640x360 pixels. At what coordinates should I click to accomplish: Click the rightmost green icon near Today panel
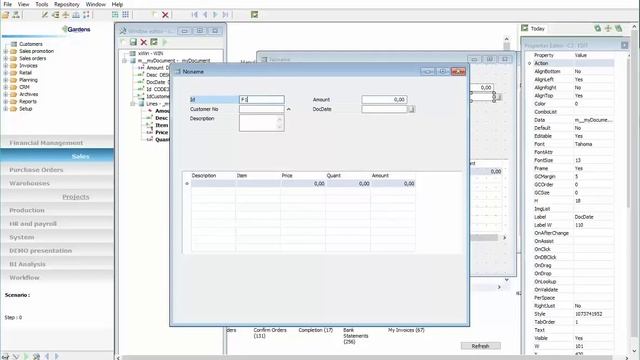[619, 28]
